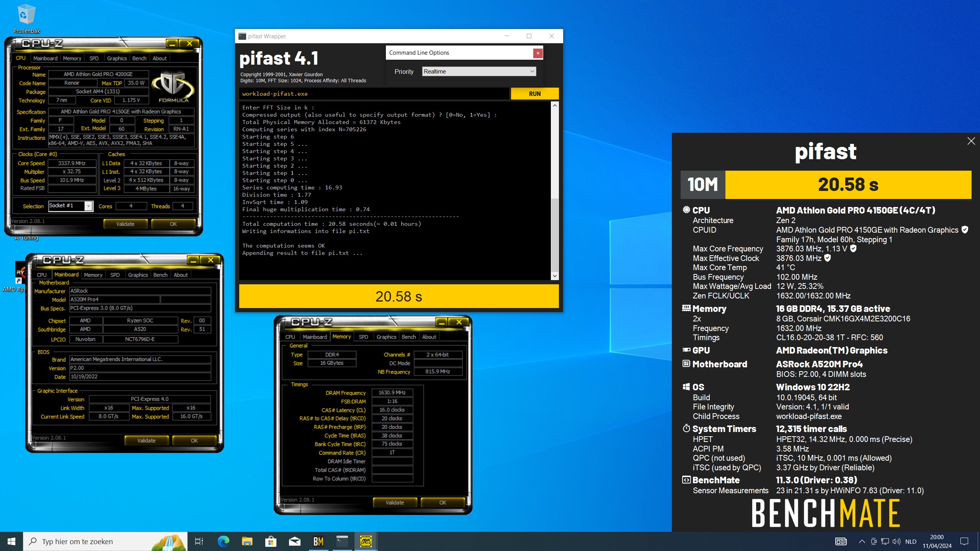Click the Max Core Frequency verified shield

[x=853, y=248]
